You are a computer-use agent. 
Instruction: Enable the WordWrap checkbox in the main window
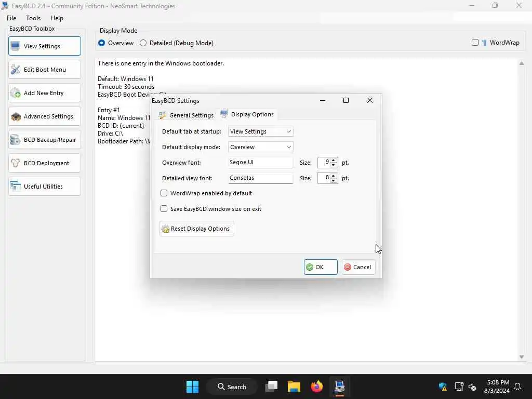[x=475, y=43]
